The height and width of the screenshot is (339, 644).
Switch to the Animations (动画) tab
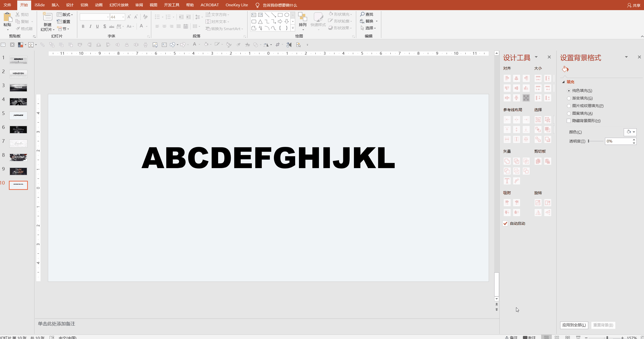(x=99, y=5)
